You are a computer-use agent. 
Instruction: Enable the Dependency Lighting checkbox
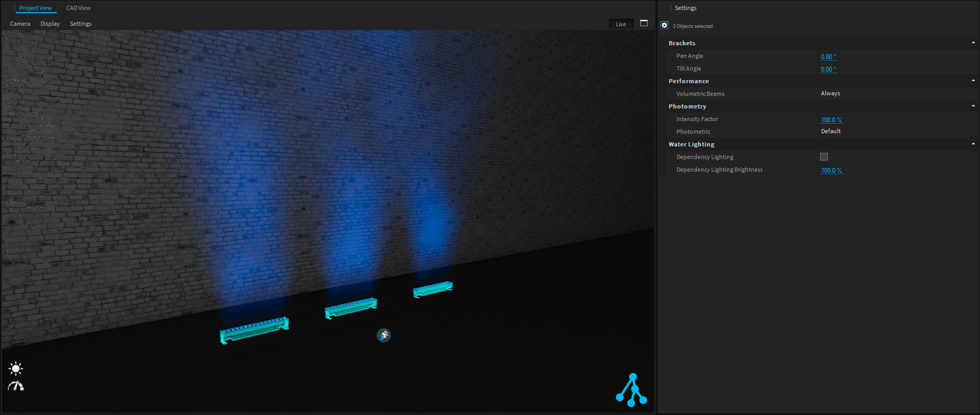pyautogui.click(x=824, y=157)
